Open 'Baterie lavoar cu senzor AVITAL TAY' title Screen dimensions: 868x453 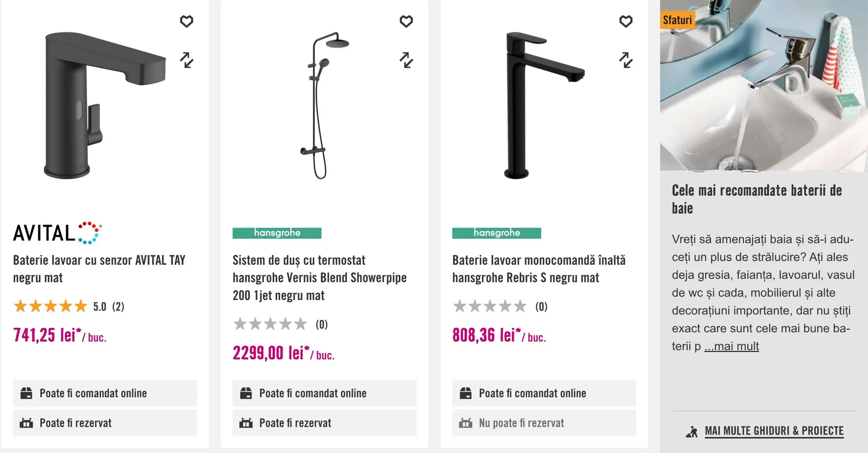pyautogui.click(x=99, y=269)
